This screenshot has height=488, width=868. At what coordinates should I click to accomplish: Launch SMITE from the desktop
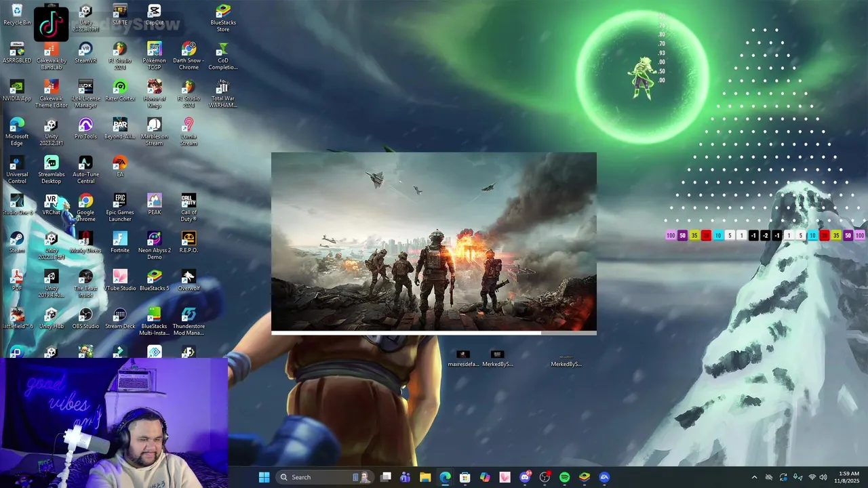coord(120,15)
